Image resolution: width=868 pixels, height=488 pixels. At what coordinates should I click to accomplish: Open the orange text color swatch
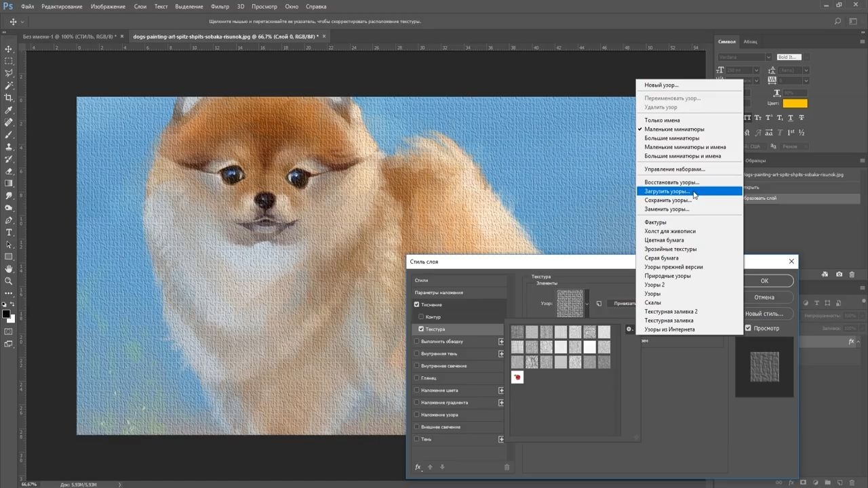(x=795, y=104)
